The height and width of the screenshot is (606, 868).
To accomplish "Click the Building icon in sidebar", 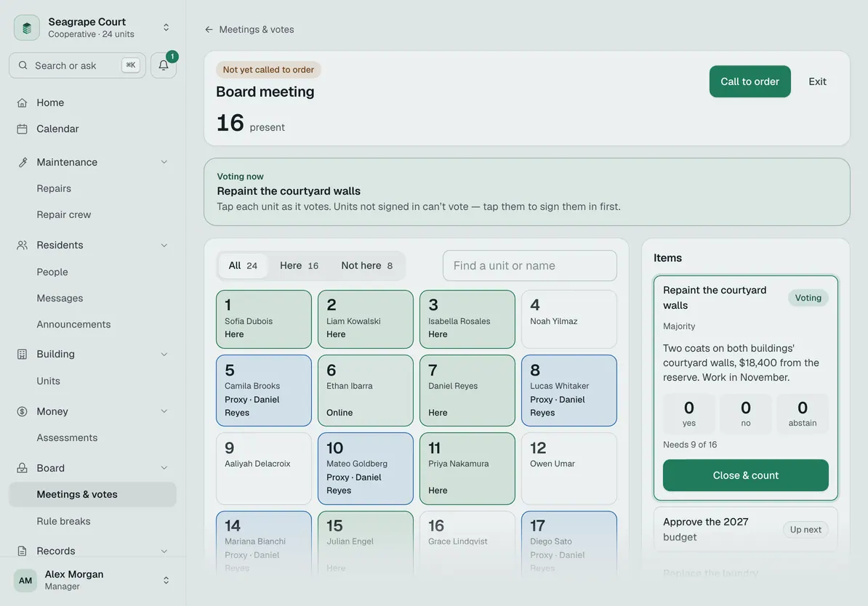I will (22, 354).
